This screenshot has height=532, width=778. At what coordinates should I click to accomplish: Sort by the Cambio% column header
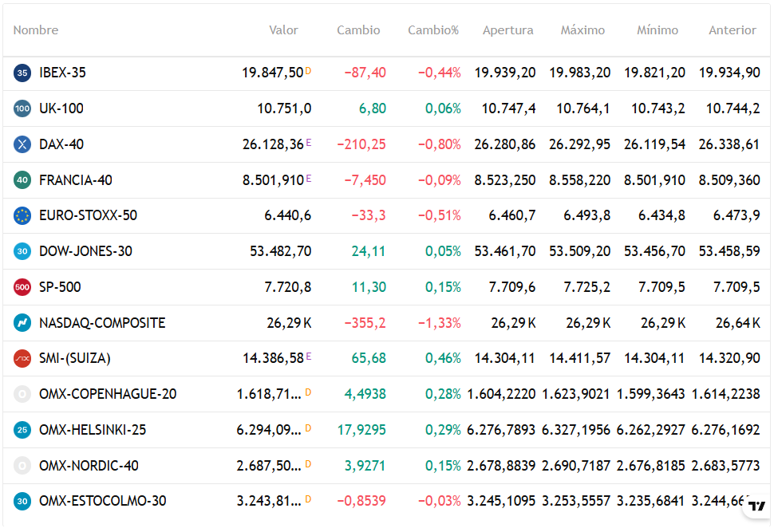coord(433,30)
